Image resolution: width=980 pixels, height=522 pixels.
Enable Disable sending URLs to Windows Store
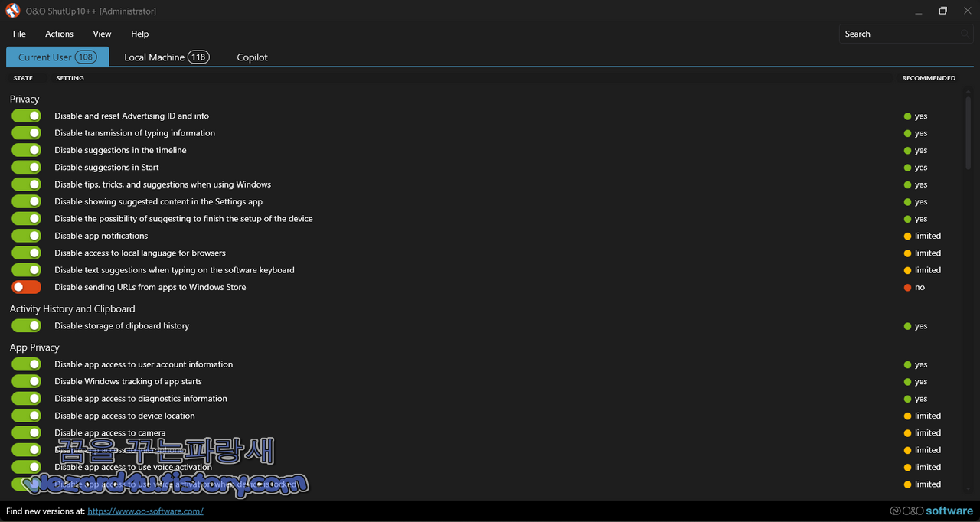tap(26, 287)
